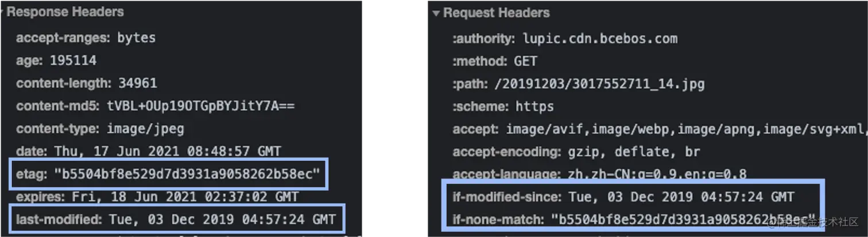
Task: Select the accept-encoding gzip header row
Action: pyautogui.click(x=576, y=152)
